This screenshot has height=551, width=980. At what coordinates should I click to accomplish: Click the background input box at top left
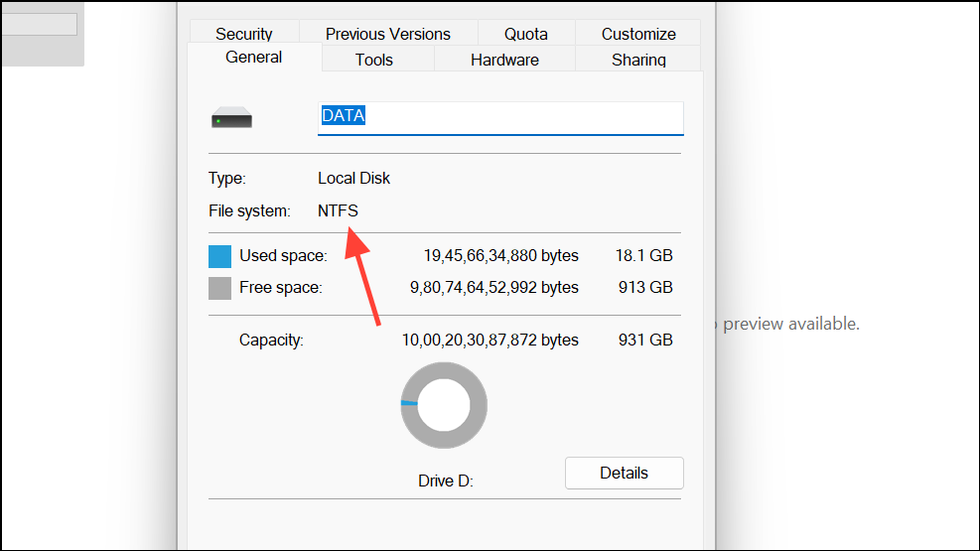(x=38, y=24)
